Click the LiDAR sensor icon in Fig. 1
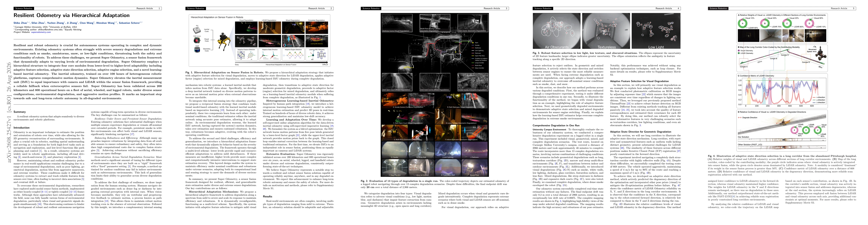 [197, 49]
